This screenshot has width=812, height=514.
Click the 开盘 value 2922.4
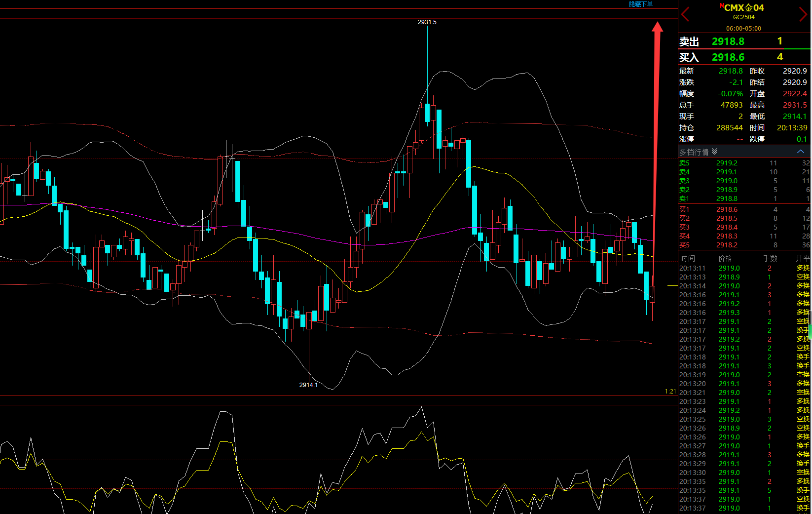click(x=795, y=94)
